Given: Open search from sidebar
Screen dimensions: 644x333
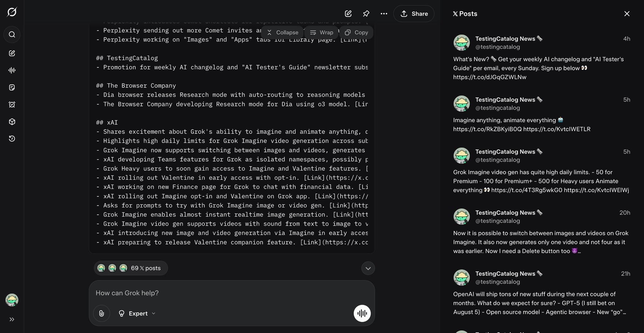Looking at the screenshot, I should pyautogui.click(x=12, y=34).
